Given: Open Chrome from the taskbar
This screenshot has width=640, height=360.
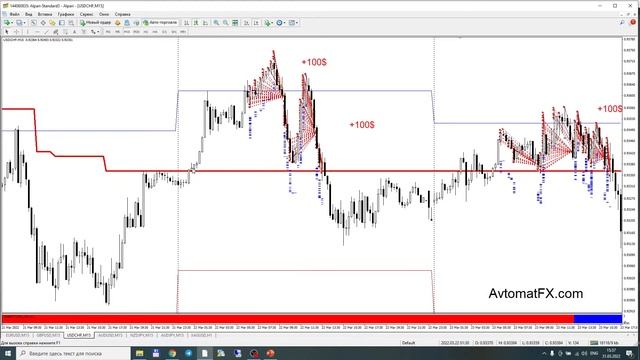Looking at the screenshot, I should click(172, 353).
